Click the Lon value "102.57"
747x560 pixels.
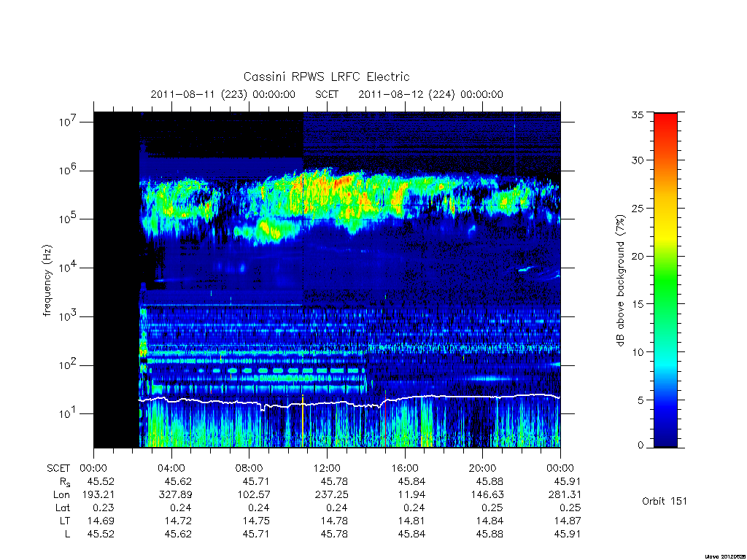coord(253,495)
